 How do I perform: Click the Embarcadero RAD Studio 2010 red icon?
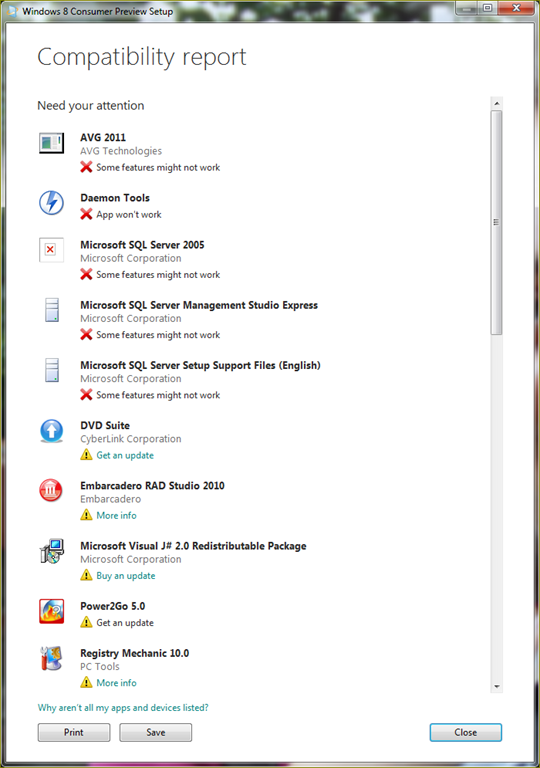pos(51,491)
